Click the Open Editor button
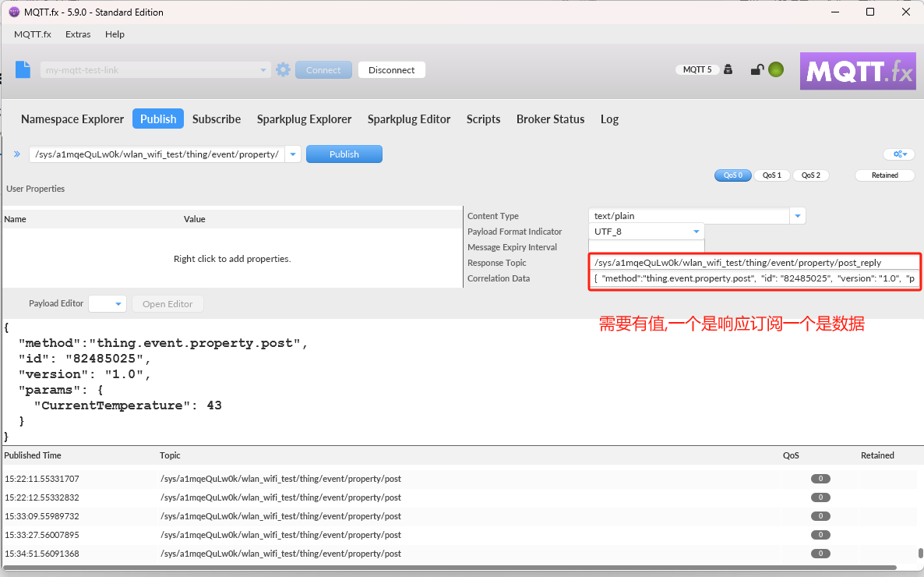 [168, 304]
